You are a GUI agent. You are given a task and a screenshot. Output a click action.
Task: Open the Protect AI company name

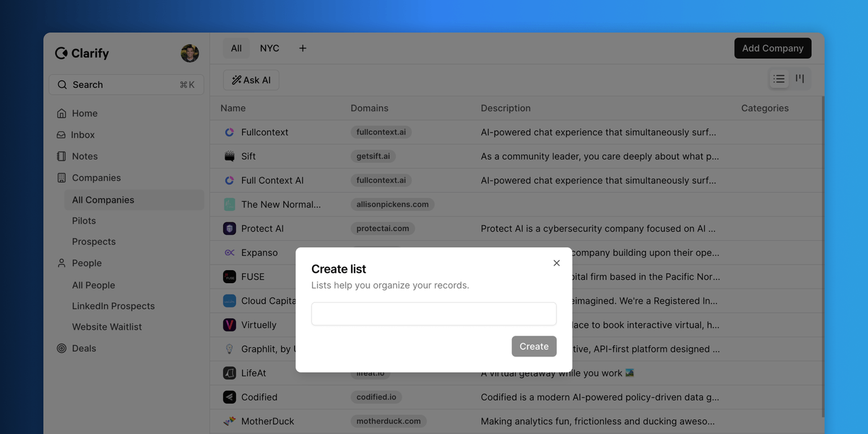[x=262, y=228]
